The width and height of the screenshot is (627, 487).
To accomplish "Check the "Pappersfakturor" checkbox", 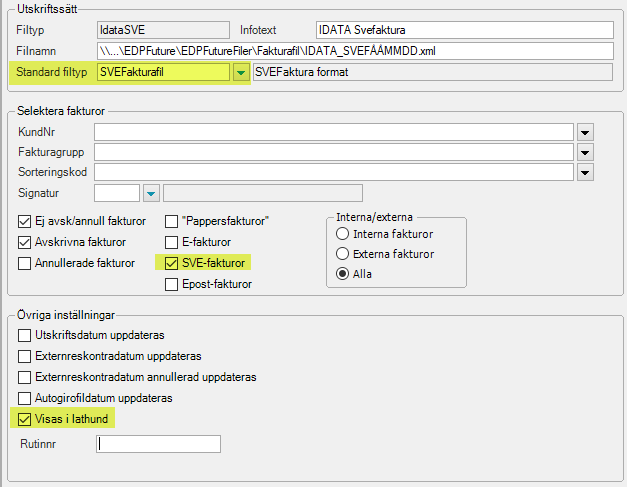I will click(x=172, y=221).
